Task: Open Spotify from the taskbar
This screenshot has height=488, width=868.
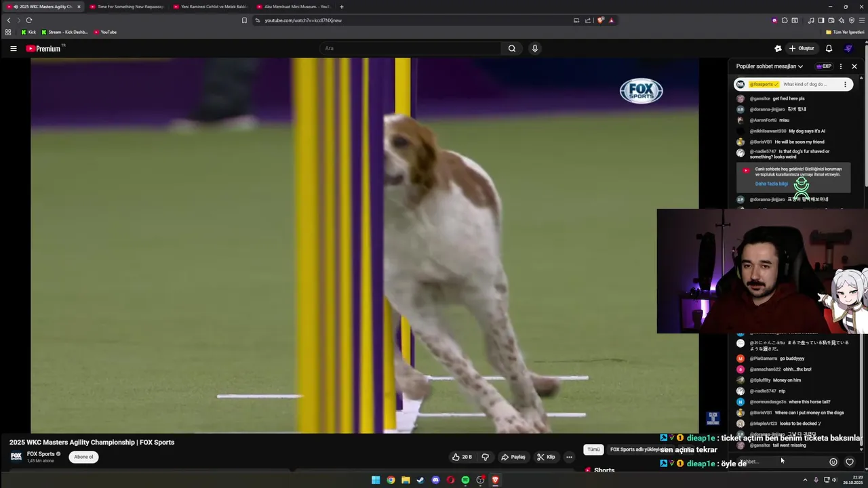Action: pos(465,480)
